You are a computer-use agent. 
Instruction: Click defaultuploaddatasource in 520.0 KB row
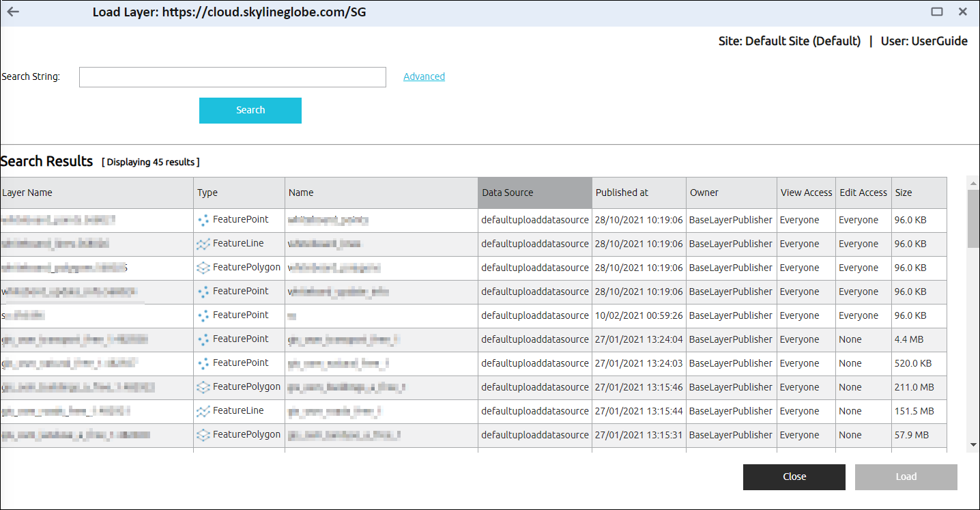tap(535, 363)
